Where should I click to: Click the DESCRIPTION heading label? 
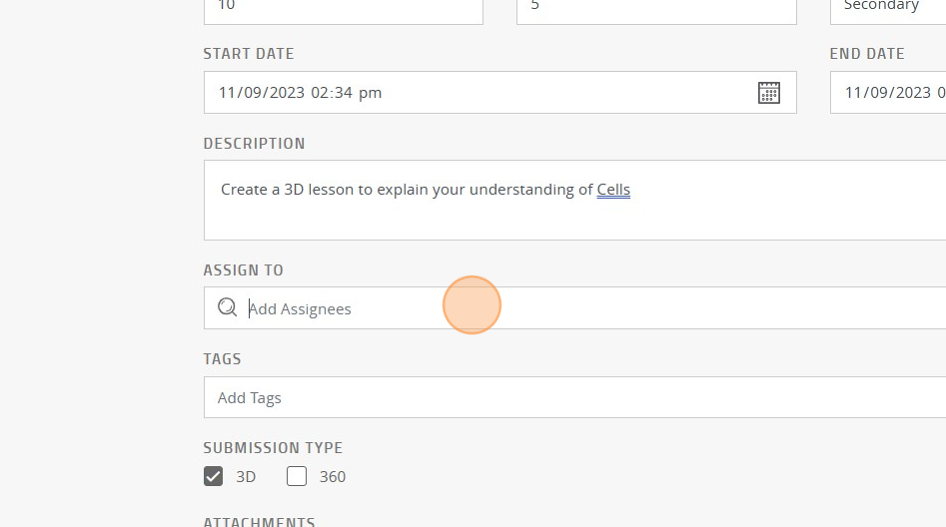pyautogui.click(x=254, y=144)
